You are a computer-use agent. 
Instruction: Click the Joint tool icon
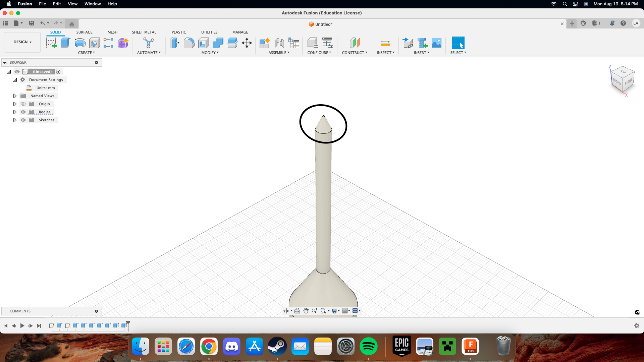[x=279, y=43]
